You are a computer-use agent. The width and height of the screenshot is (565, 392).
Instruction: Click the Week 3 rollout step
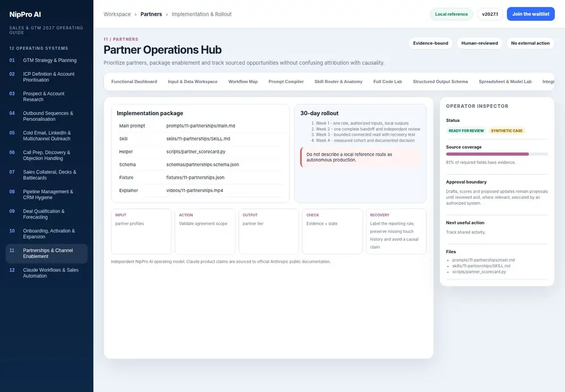point(366,135)
